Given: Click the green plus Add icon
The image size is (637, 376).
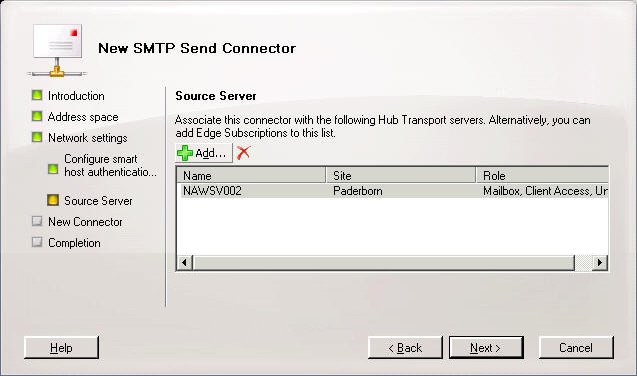Looking at the screenshot, I should click(x=185, y=153).
